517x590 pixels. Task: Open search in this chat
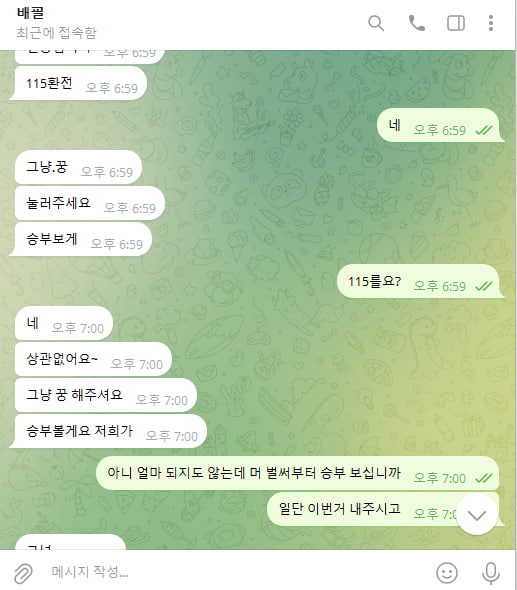[x=376, y=23]
